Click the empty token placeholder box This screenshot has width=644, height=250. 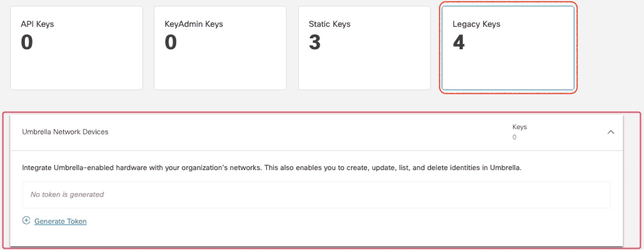point(316,194)
